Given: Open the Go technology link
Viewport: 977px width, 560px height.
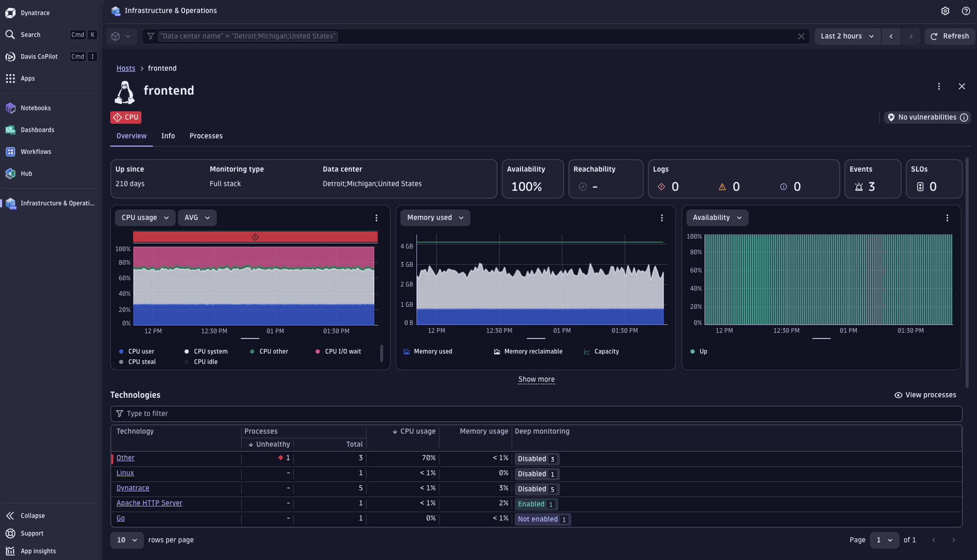Looking at the screenshot, I should pyautogui.click(x=121, y=518).
